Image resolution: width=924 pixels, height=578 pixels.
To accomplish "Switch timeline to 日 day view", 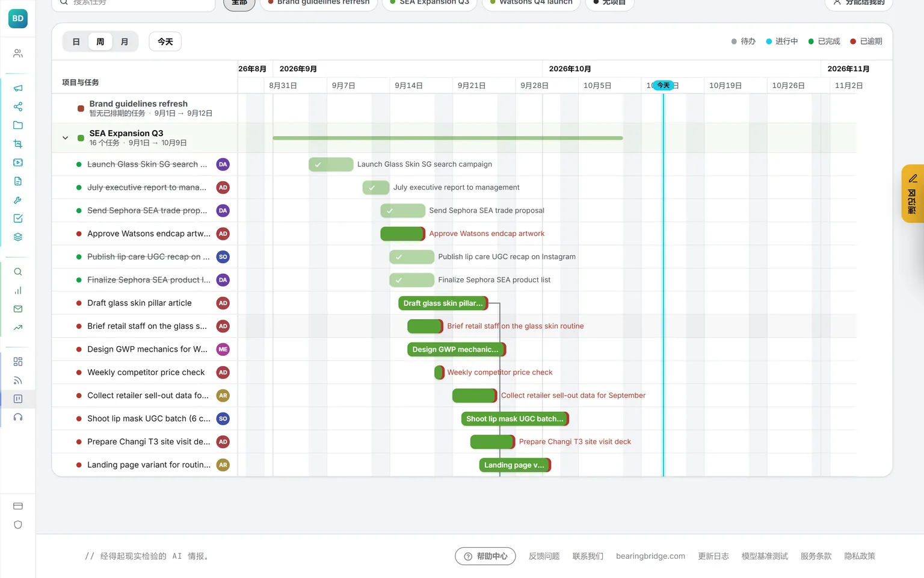I will tap(76, 42).
